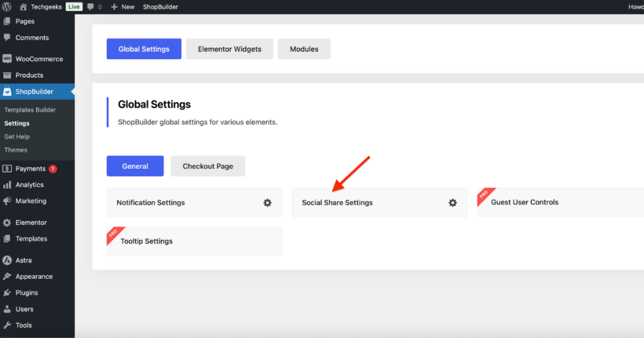Open the Appearance menu
644x338 pixels.
[x=37, y=276]
